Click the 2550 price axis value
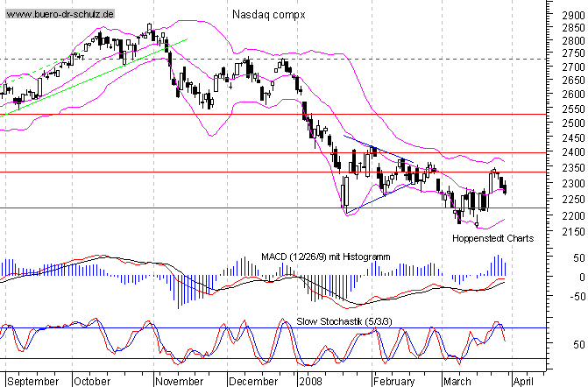 pyautogui.click(x=573, y=109)
